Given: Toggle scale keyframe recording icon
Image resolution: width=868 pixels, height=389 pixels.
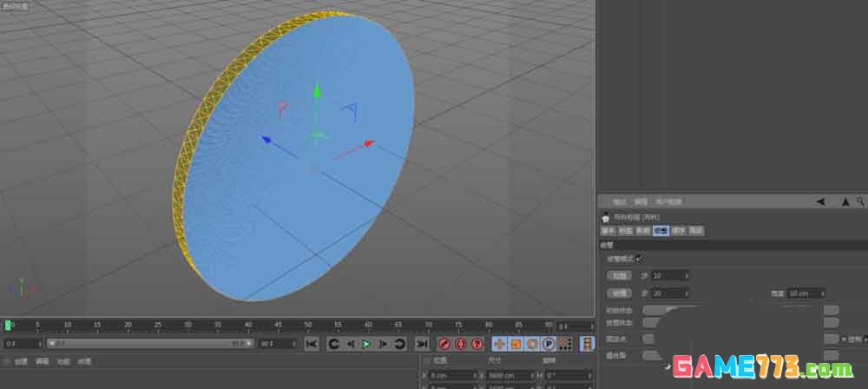Looking at the screenshot, I should point(516,344).
